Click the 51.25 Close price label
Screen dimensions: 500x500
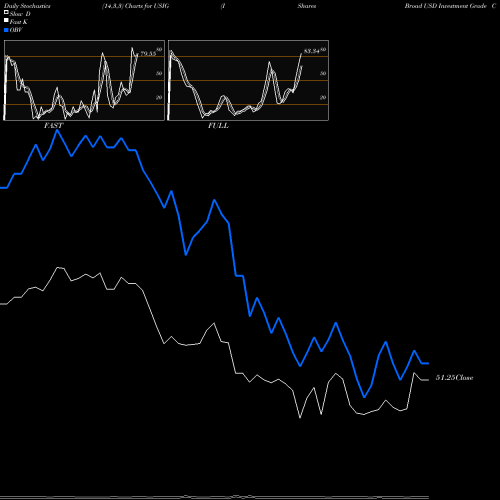pyautogui.click(x=454, y=378)
